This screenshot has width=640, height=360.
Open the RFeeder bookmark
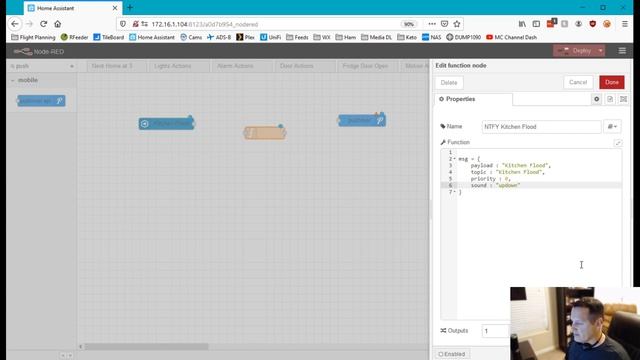pos(74,37)
